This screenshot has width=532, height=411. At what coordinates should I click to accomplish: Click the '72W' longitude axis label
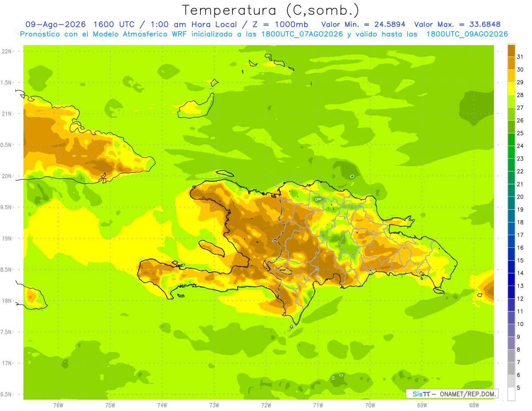(x=266, y=405)
